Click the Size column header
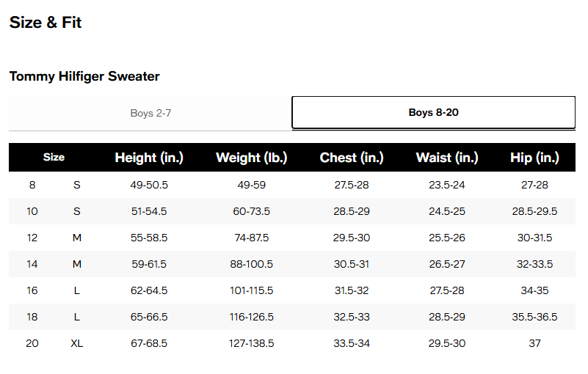588x374 pixels. pyautogui.click(x=54, y=157)
